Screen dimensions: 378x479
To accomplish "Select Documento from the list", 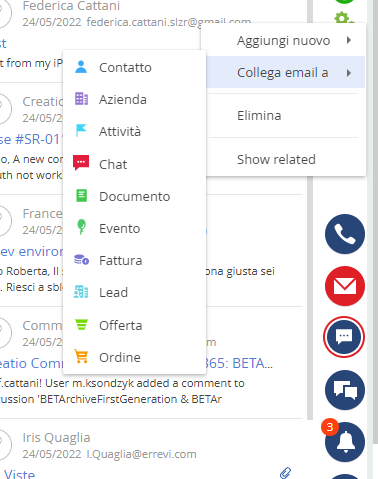I will point(134,196).
